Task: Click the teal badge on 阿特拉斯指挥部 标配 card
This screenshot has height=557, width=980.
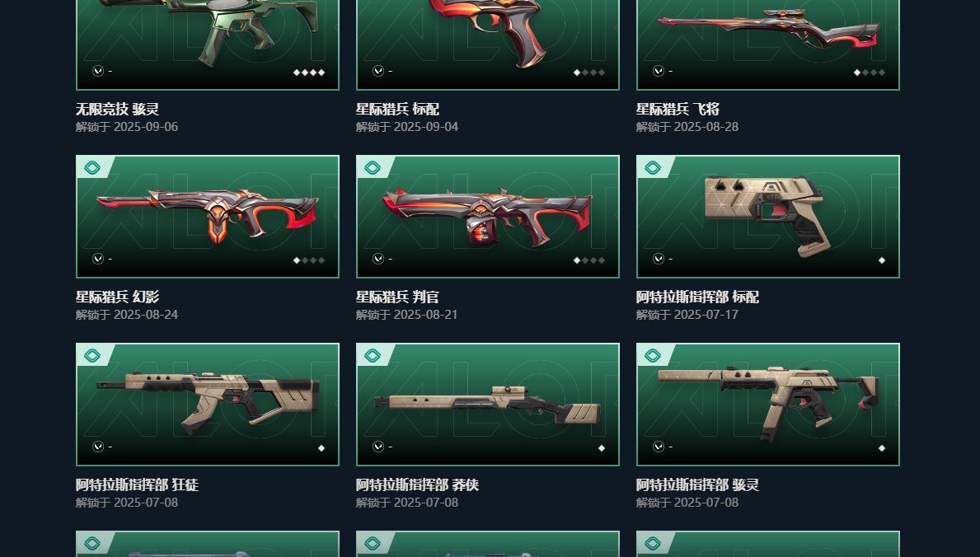Action: [653, 167]
